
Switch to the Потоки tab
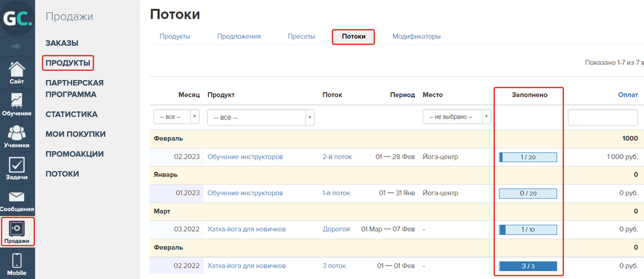click(353, 36)
